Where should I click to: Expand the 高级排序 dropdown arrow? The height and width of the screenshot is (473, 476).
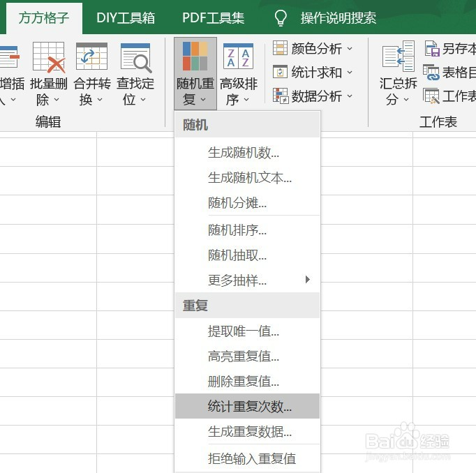(x=246, y=100)
